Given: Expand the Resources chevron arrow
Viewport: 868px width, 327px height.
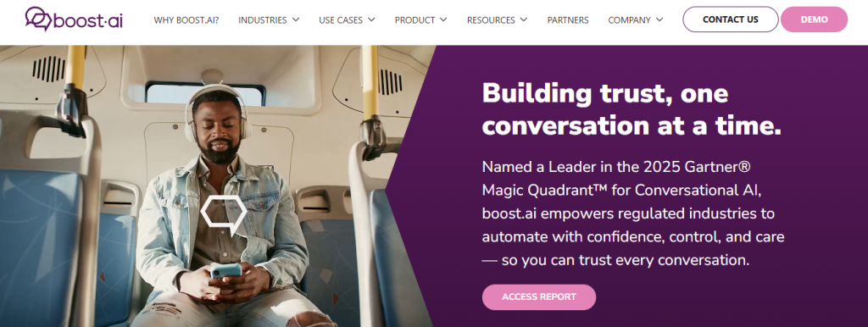Looking at the screenshot, I should [x=523, y=19].
